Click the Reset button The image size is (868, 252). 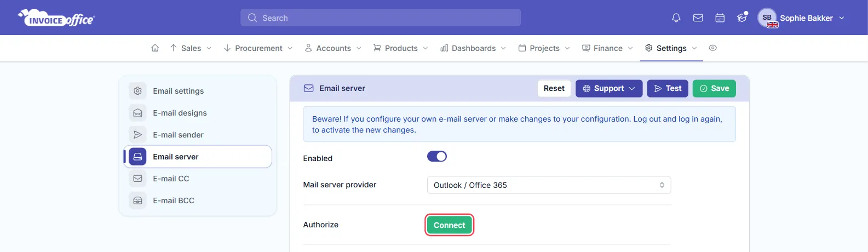coord(554,88)
